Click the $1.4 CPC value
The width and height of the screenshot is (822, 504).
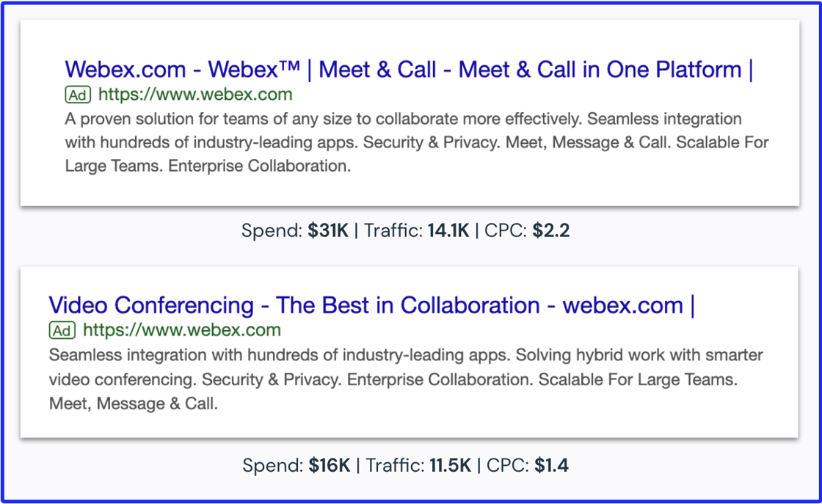[x=551, y=465]
